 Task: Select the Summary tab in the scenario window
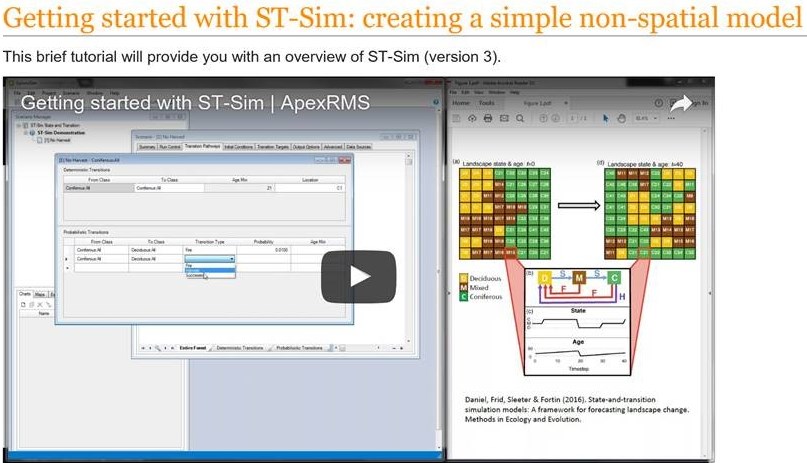point(147,147)
